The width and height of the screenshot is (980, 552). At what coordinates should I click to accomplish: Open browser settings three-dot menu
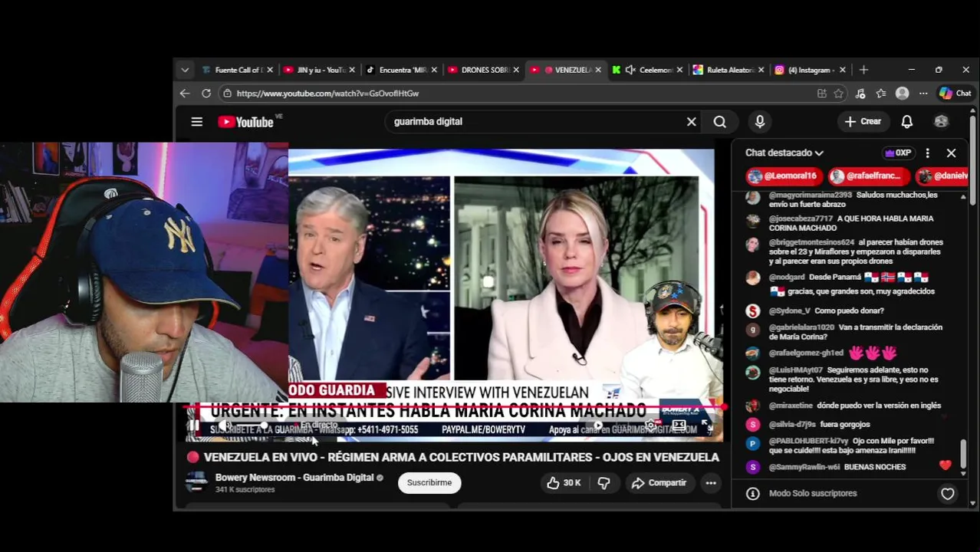click(x=923, y=94)
